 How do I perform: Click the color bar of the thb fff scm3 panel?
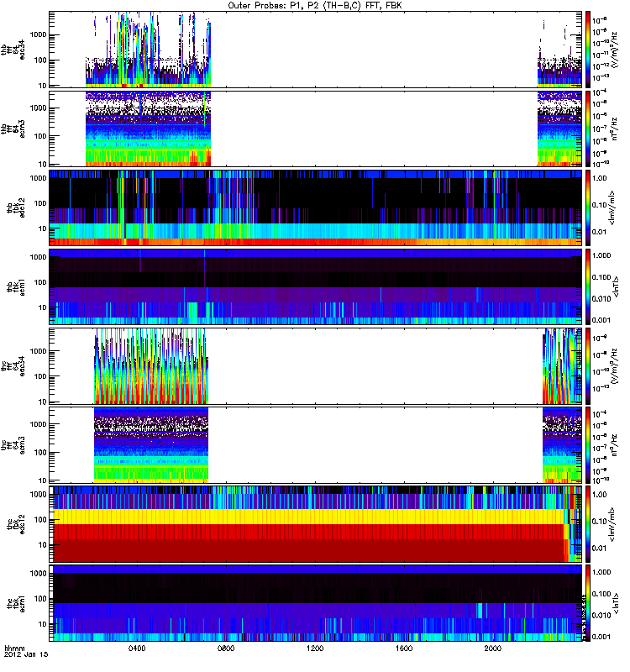point(587,129)
